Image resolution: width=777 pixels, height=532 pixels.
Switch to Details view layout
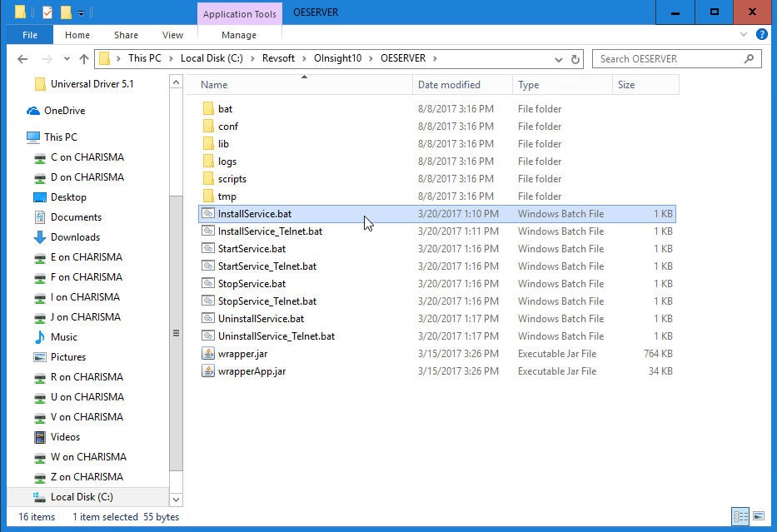741,517
